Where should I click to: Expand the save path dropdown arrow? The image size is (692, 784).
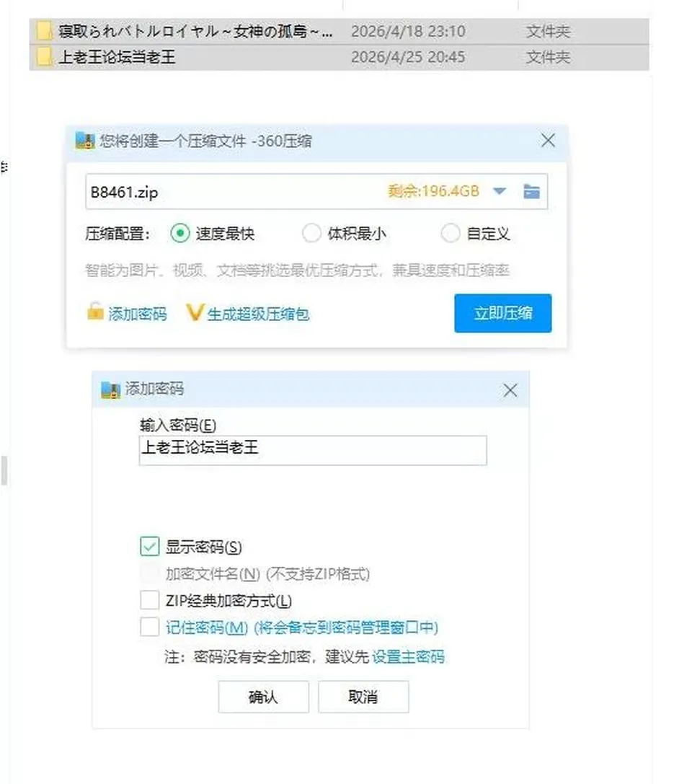499,191
